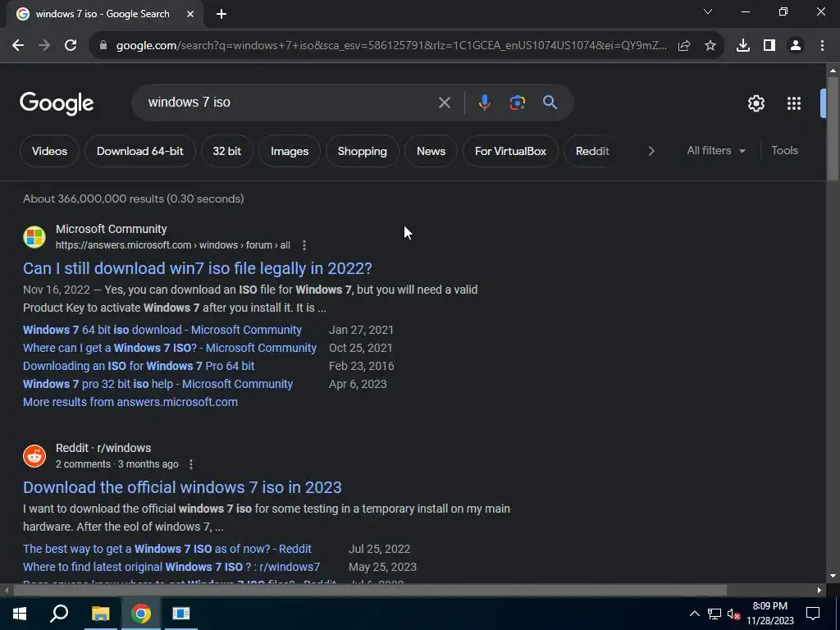Start voice search with microphone icon

pos(484,103)
